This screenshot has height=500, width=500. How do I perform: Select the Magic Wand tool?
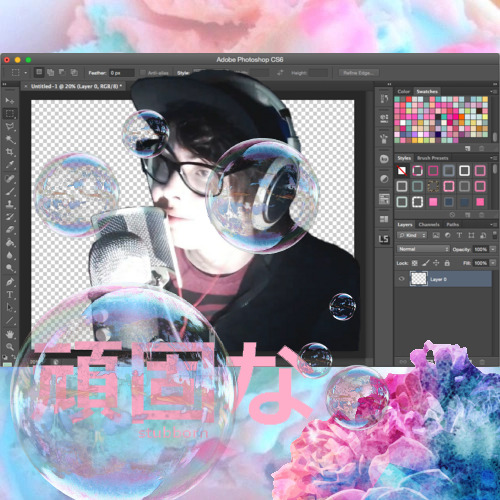point(10,139)
